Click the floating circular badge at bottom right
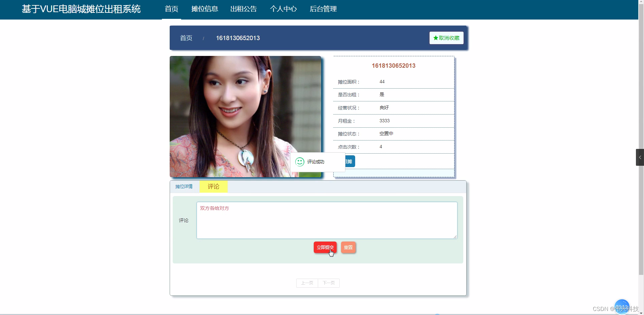This screenshot has width=644, height=315. (622, 307)
